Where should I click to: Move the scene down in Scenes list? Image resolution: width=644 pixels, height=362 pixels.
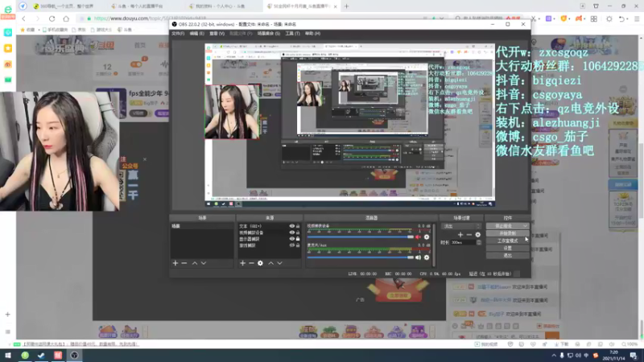[204, 263]
